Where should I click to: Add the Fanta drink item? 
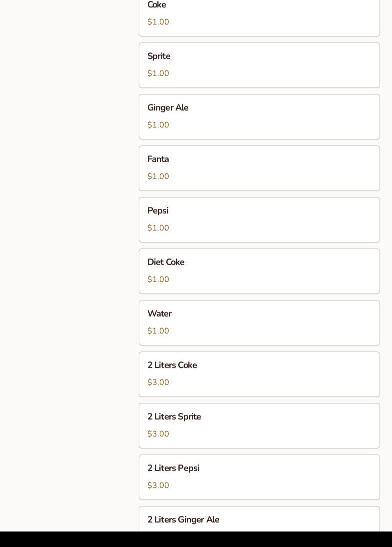pyautogui.click(x=259, y=168)
